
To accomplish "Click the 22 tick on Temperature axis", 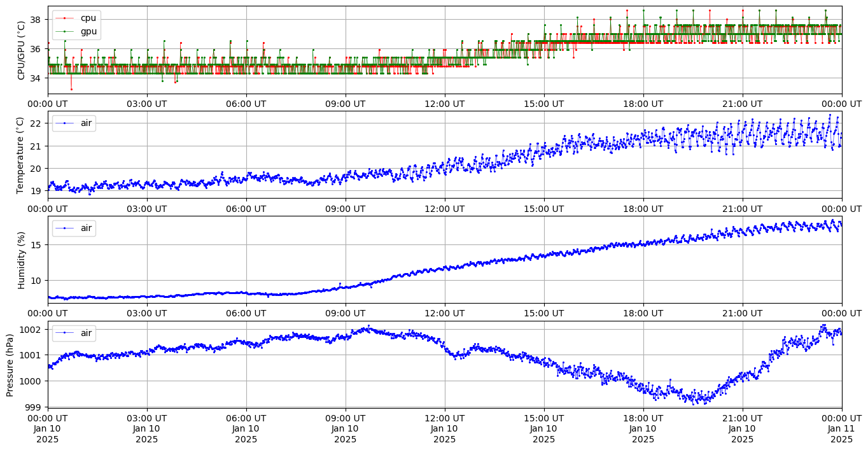I will click(36, 123).
